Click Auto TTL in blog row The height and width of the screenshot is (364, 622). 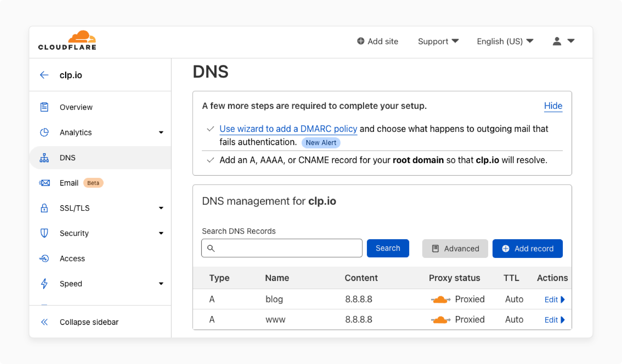click(x=514, y=299)
